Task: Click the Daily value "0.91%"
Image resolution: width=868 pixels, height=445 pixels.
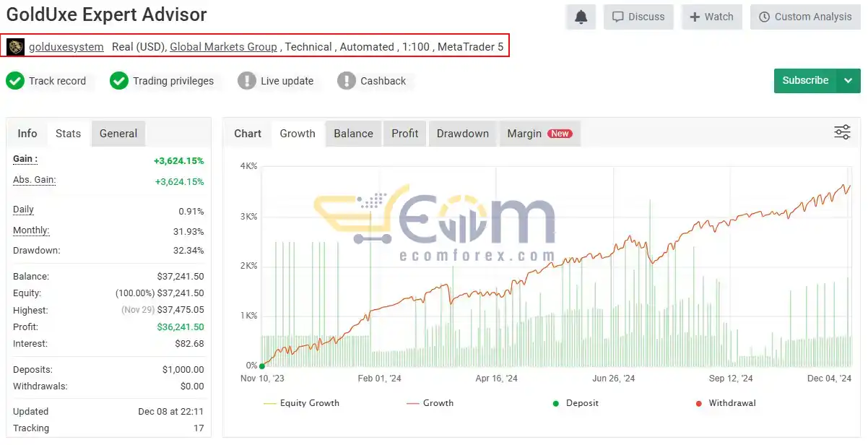Action: (191, 212)
